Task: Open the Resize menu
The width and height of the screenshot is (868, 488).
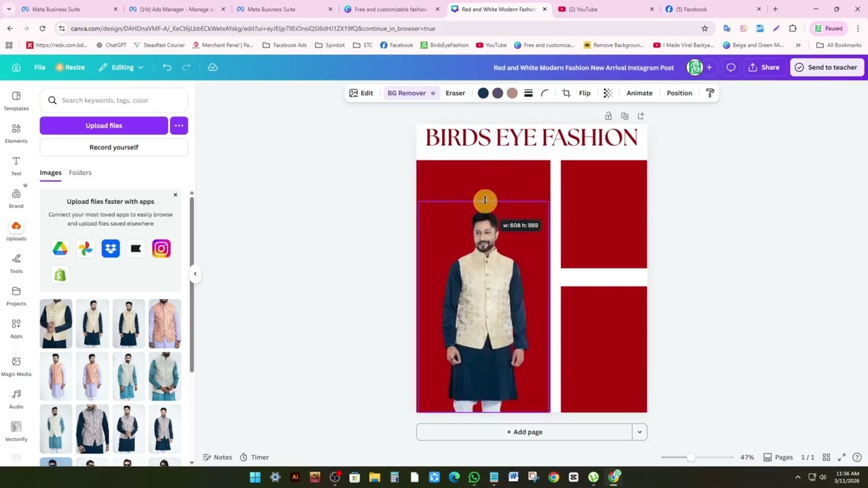Action: pos(70,67)
